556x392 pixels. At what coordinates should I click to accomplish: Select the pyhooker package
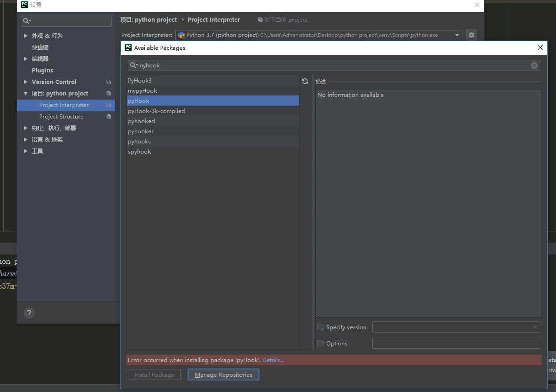point(213,131)
